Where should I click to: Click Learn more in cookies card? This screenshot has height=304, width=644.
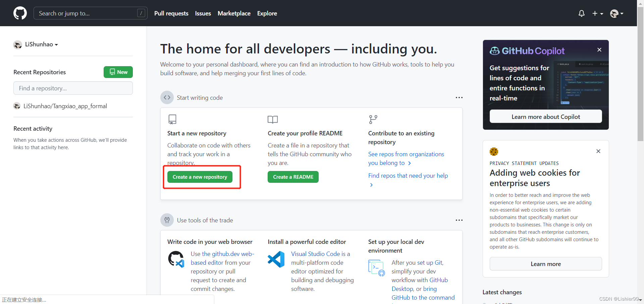546,264
